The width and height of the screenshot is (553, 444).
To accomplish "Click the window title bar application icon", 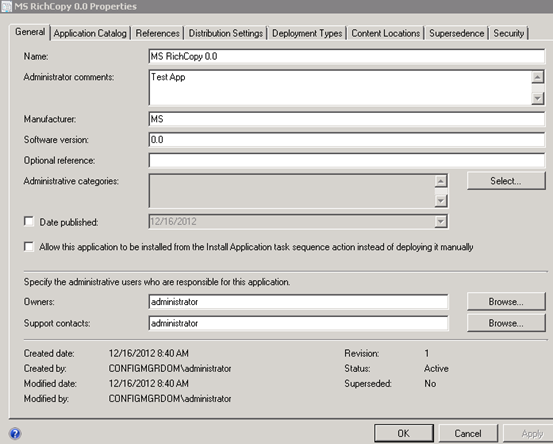I will (x=6, y=6).
